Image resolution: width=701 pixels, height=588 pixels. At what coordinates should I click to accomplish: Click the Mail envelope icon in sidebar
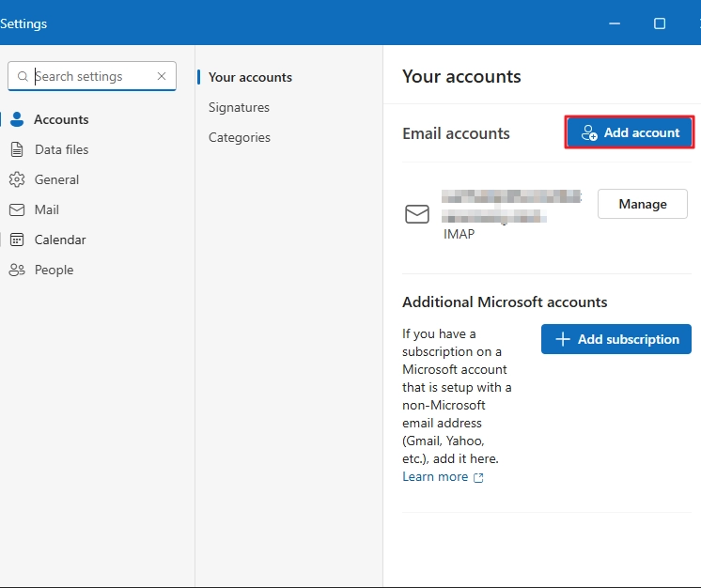tap(17, 209)
